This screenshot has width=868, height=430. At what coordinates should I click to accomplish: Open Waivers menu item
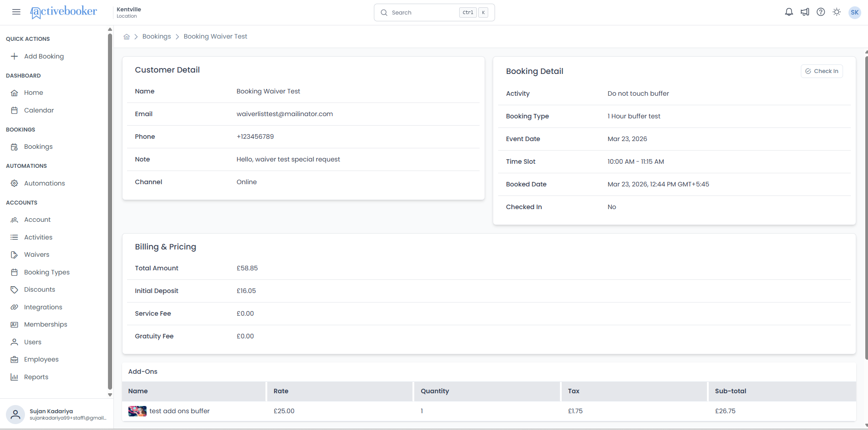coord(37,254)
